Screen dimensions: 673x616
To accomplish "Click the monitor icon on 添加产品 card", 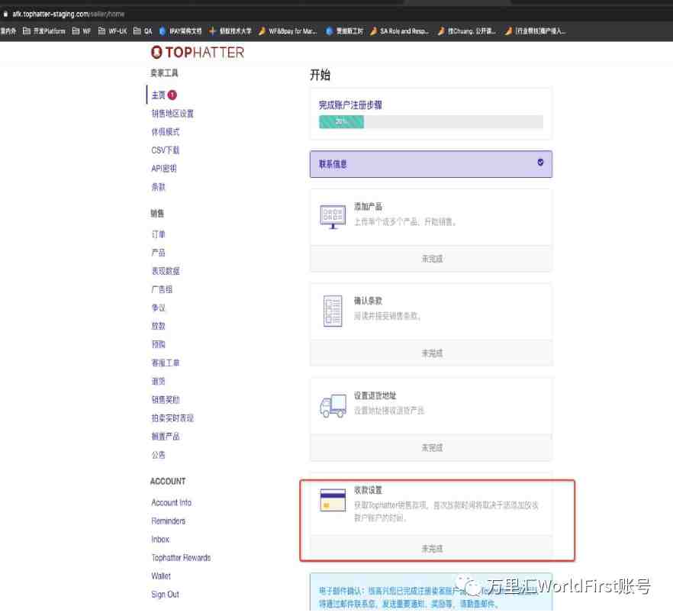I will pos(333,217).
